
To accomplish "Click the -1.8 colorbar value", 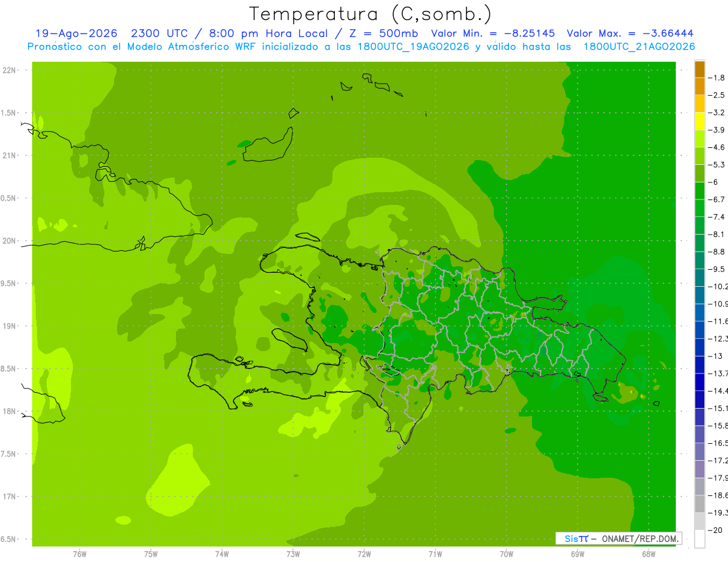I will 716,78.
